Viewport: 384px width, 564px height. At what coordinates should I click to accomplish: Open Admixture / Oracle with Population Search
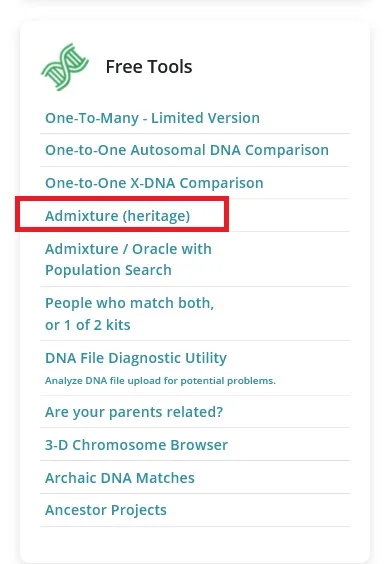128,259
